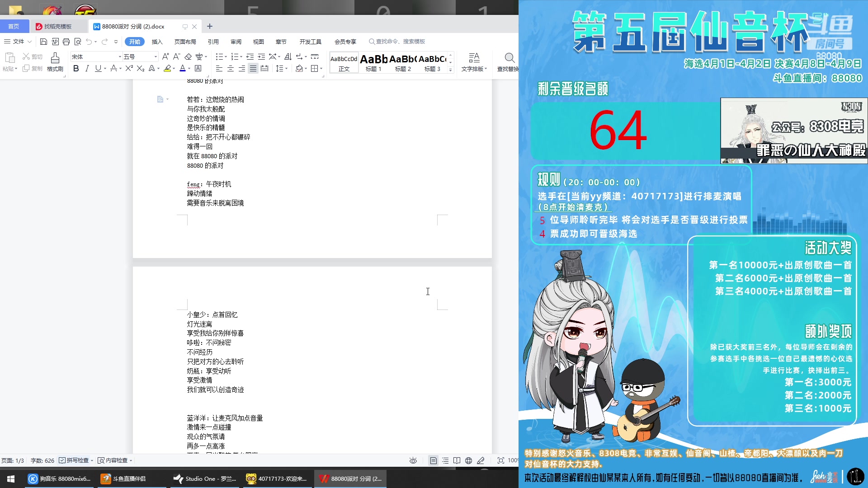Viewport: 868px width, 488px height.
Task: Expand the line spacing dropdown
Action: point(285,69)
